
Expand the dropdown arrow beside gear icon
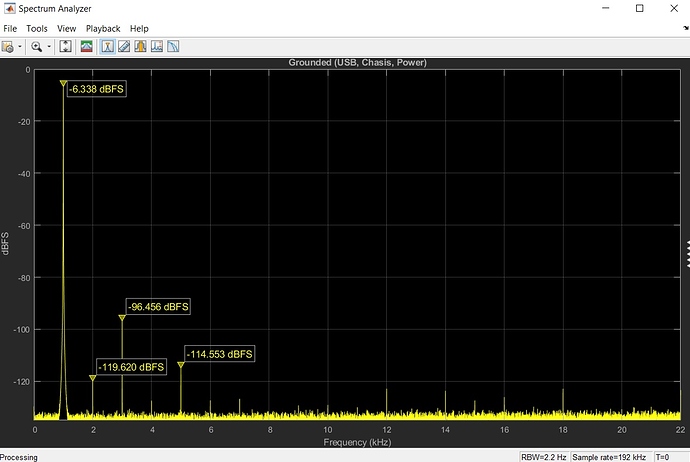18,46
